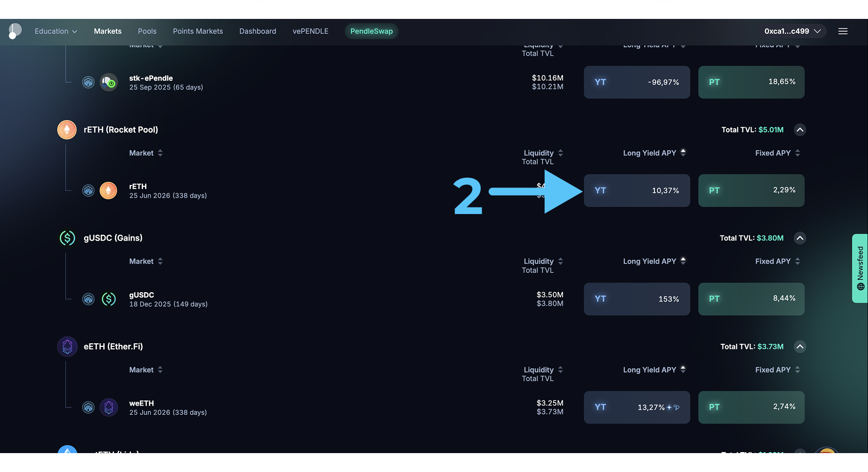Open the wallet address 0xca1...c499 dropdown

(792, 31)
